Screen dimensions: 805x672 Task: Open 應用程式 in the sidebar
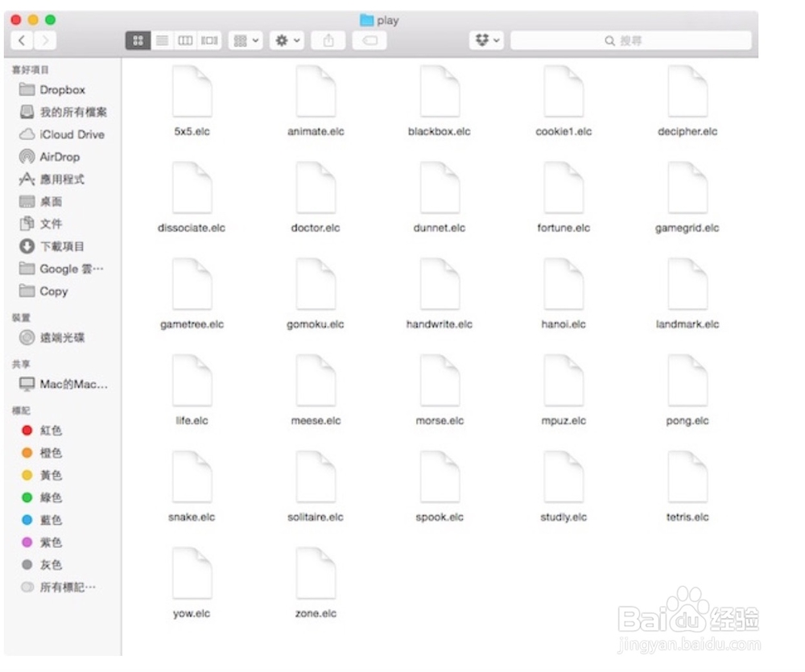(x=52, y=179)
